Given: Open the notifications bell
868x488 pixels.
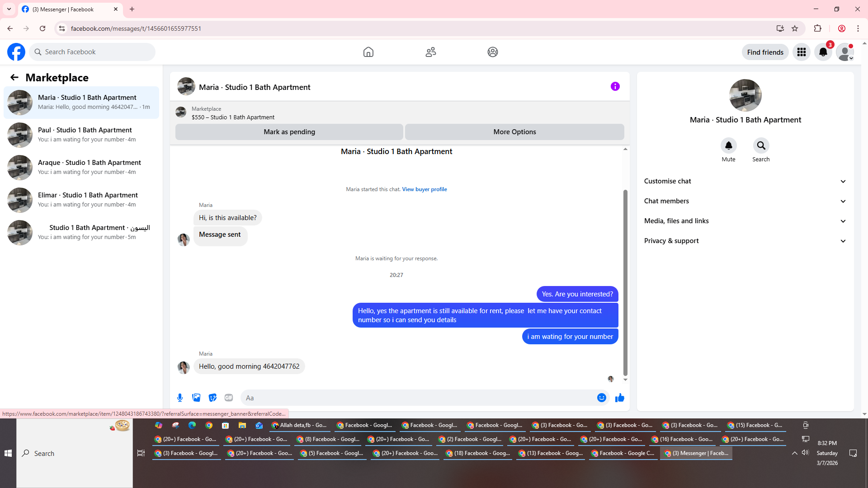Looking at the screenshot, I should pyautogui.click(x=823, y=52).
